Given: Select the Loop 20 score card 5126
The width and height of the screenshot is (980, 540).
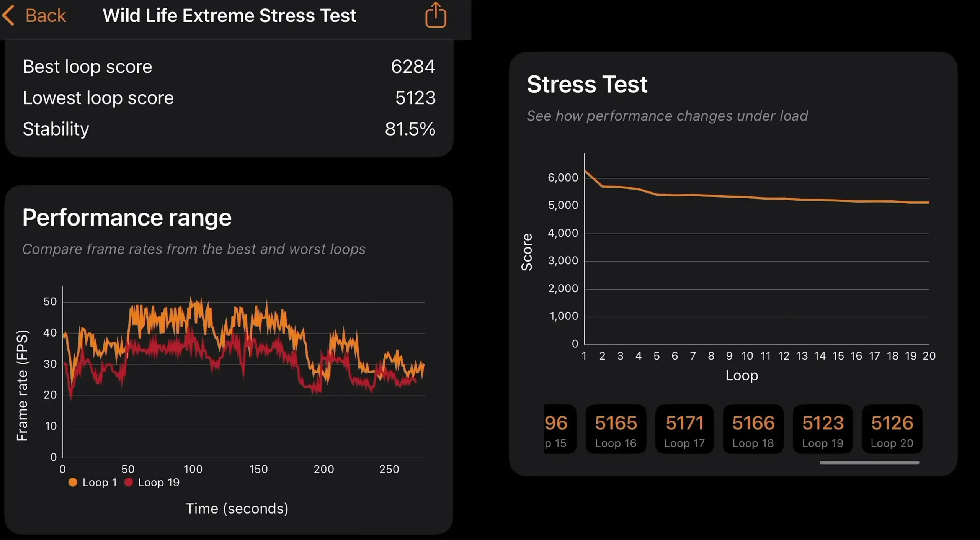Looking at the screenshot, I should point(892,429).
